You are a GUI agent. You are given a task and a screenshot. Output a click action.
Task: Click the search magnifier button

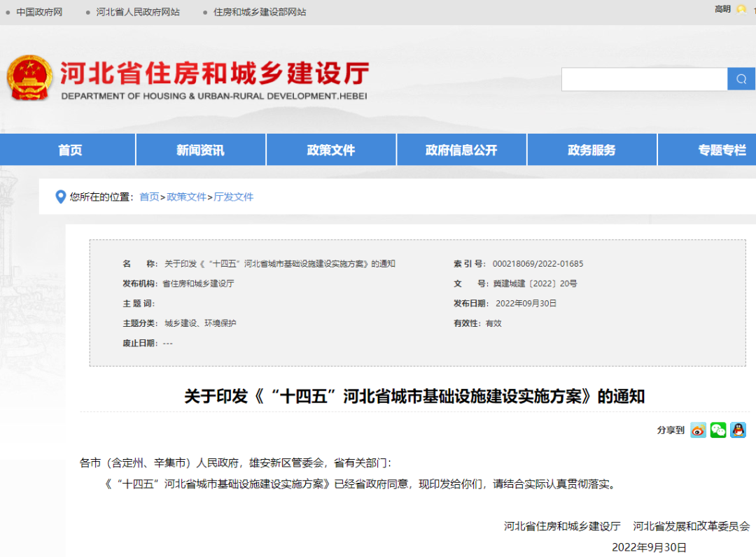coord(741,78)
